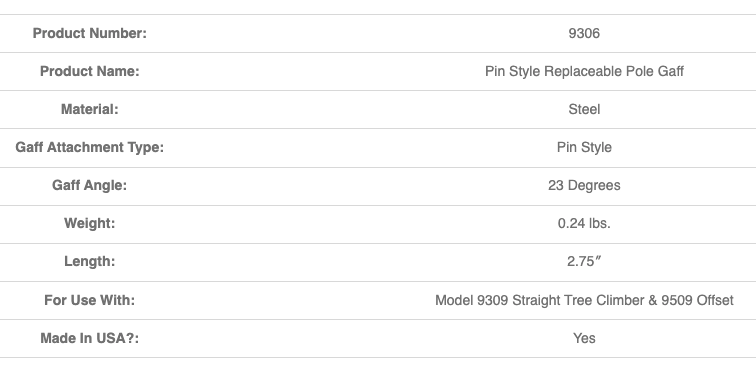Click Pin Style Replaceable Pole Gaff text

pos(584,71)
